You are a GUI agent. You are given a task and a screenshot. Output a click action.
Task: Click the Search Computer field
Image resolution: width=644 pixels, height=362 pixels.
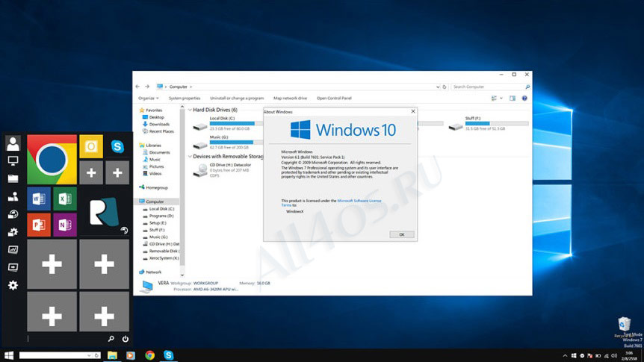[x=488, y=87]
